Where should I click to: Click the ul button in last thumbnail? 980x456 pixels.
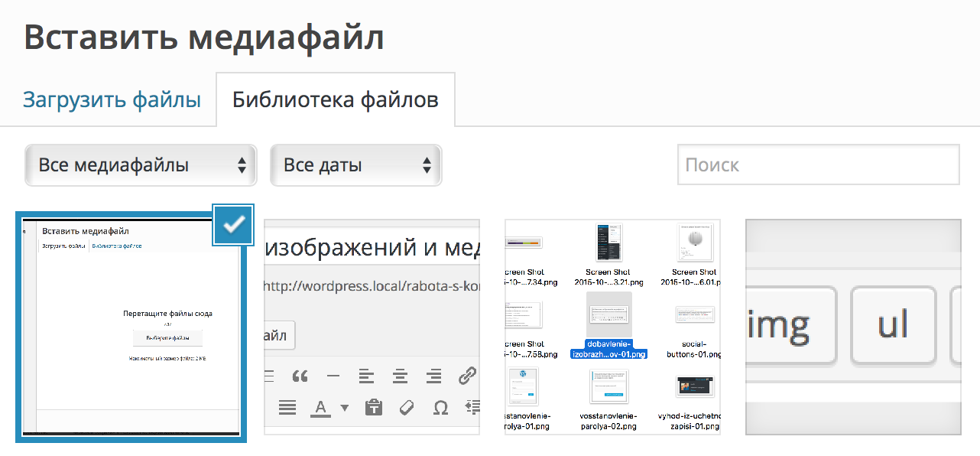(893, 325)
